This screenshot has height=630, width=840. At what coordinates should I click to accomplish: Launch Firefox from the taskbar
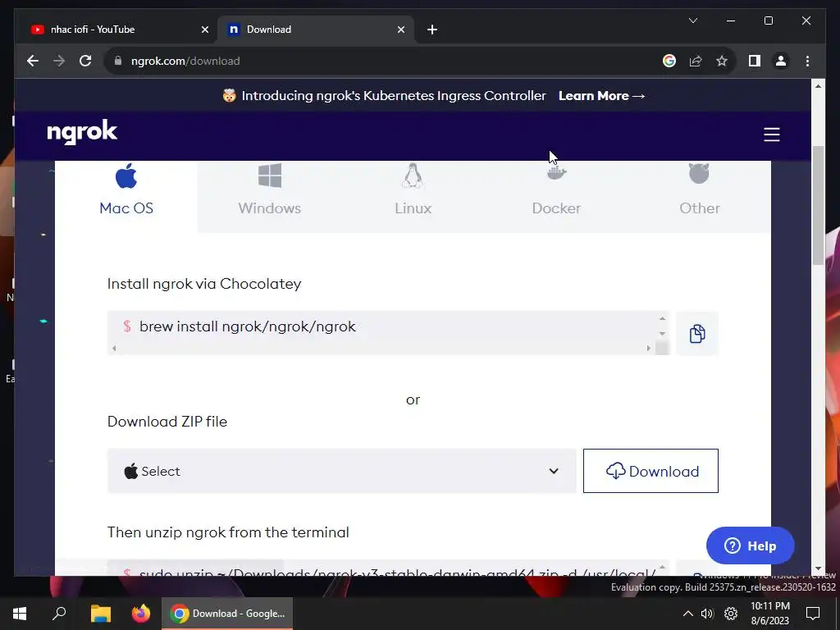[x=141, y=614]
